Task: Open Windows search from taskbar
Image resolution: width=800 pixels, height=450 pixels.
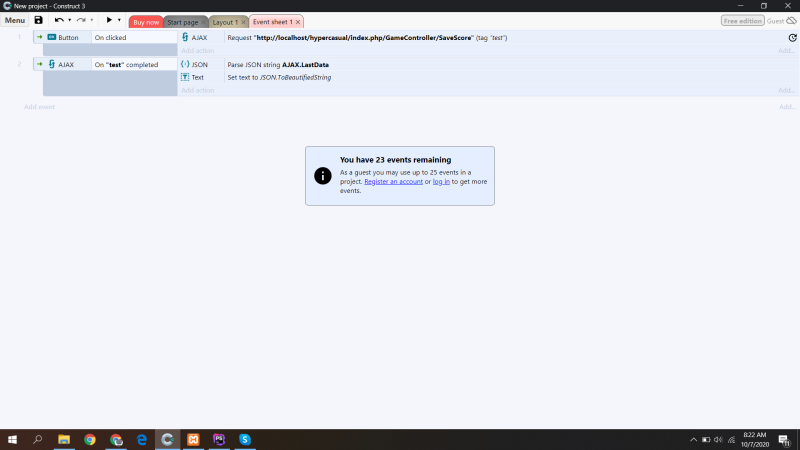Action: coord(38,439)
